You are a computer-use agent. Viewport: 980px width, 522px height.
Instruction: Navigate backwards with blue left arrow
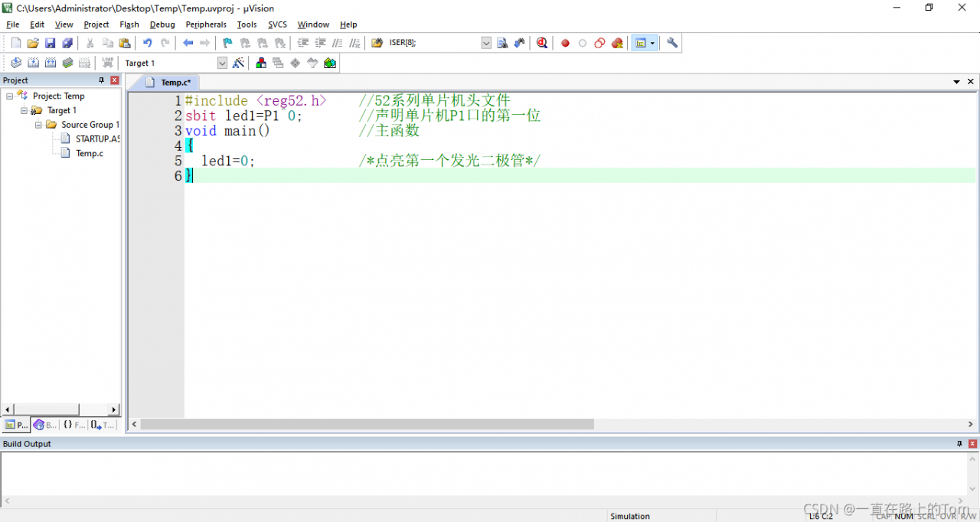188,44
